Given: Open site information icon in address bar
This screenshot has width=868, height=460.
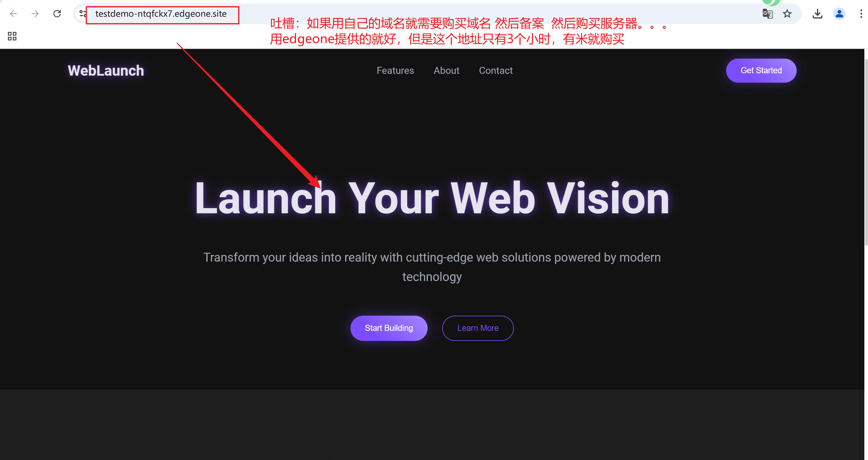Looking at the screenshot, I should 83,14.
